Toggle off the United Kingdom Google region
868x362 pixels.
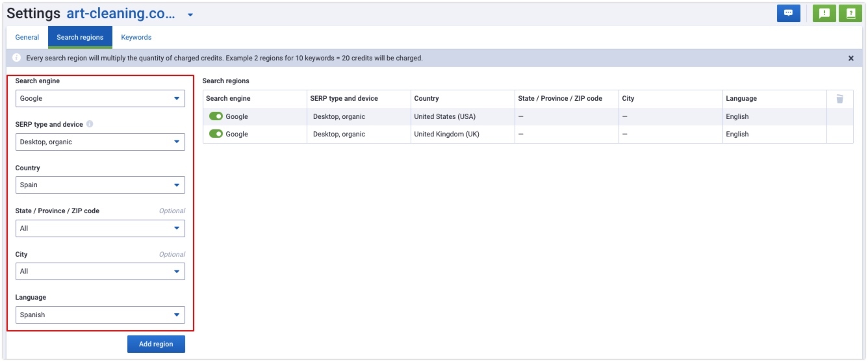click(x=216, y=134)
